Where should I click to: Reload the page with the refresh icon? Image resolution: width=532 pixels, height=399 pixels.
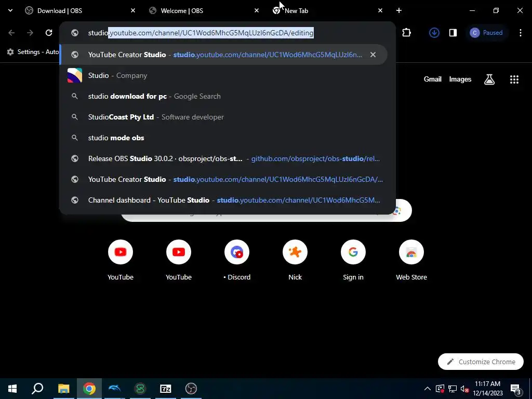(x=49, y=33)
